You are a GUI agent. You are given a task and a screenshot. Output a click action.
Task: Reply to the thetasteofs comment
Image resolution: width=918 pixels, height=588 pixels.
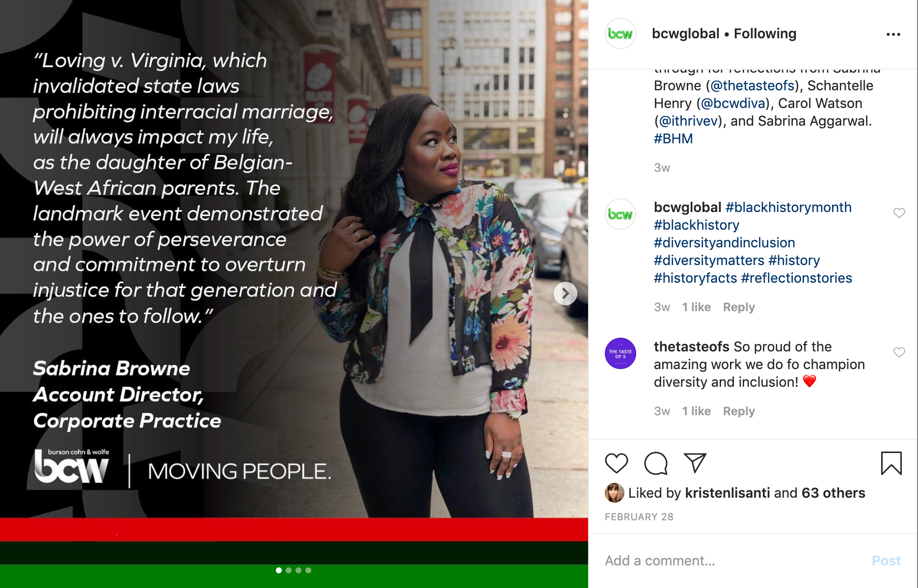tap(739, 411)
